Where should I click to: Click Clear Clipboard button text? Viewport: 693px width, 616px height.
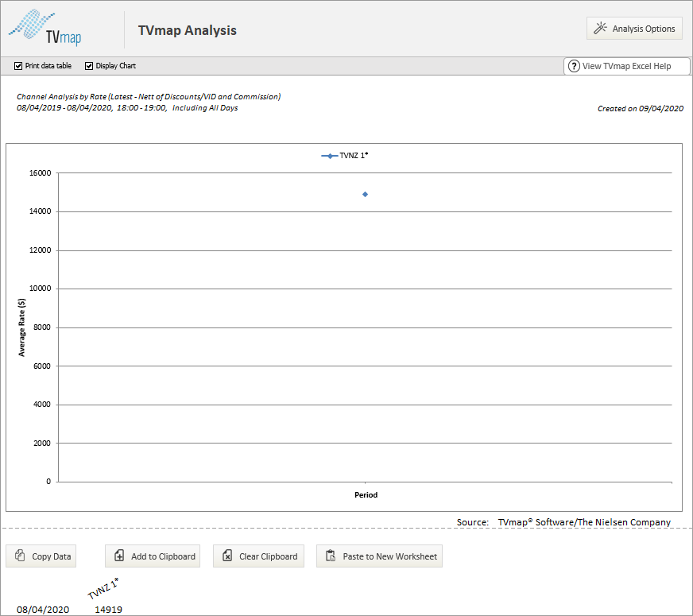[x=269, y=557]
